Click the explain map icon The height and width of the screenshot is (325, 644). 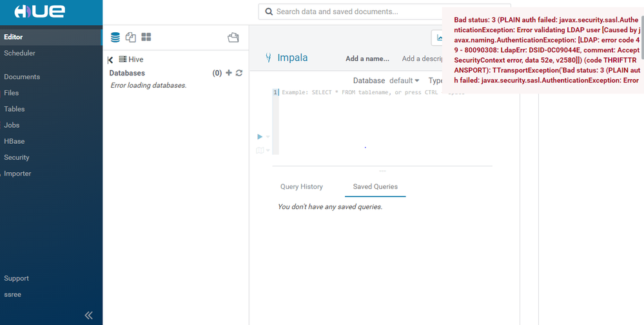click(x=260, y=150)
